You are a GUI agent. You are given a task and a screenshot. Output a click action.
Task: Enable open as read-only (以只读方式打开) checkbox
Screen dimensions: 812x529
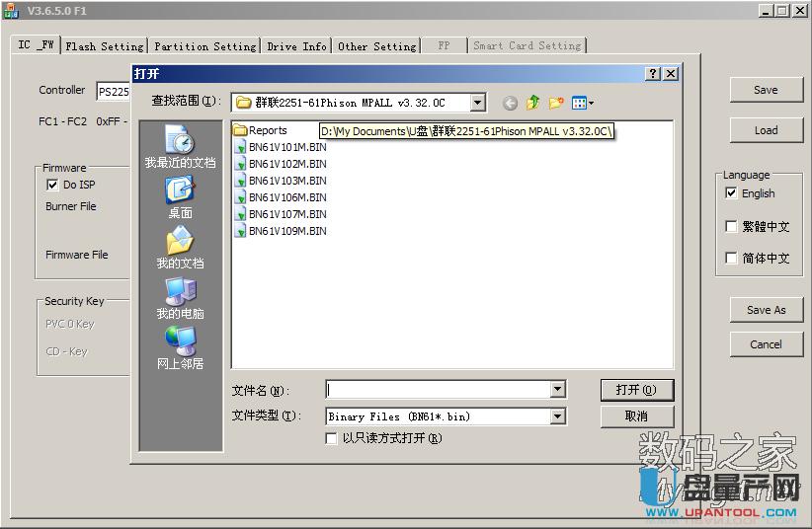pyautogui.click(x=332, y=438)
